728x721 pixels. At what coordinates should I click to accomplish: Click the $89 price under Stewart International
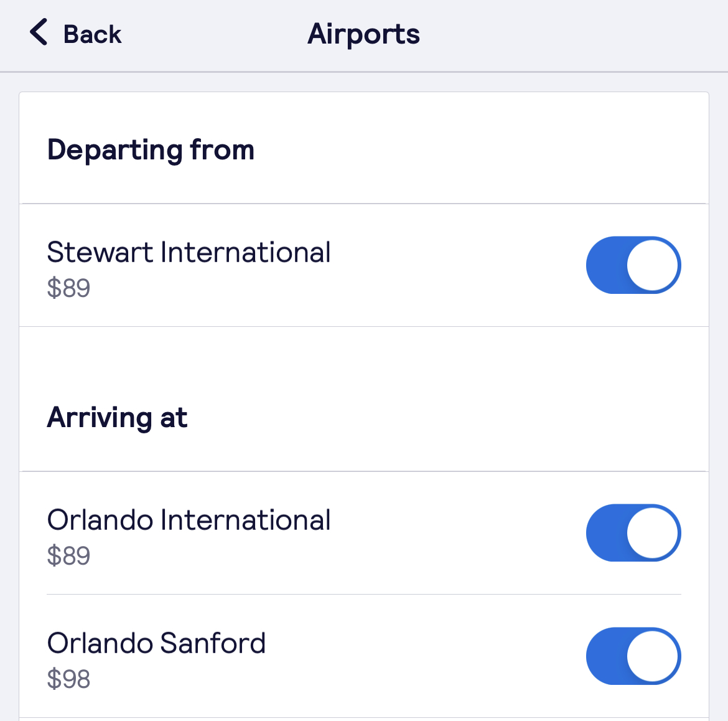click(x=68, y=288)
